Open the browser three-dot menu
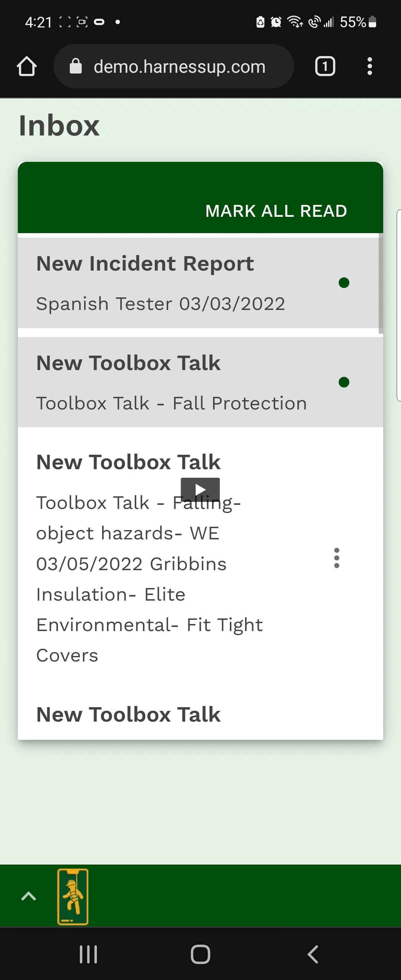The height and width of the screenshot is (980, 401). point(369,66)
